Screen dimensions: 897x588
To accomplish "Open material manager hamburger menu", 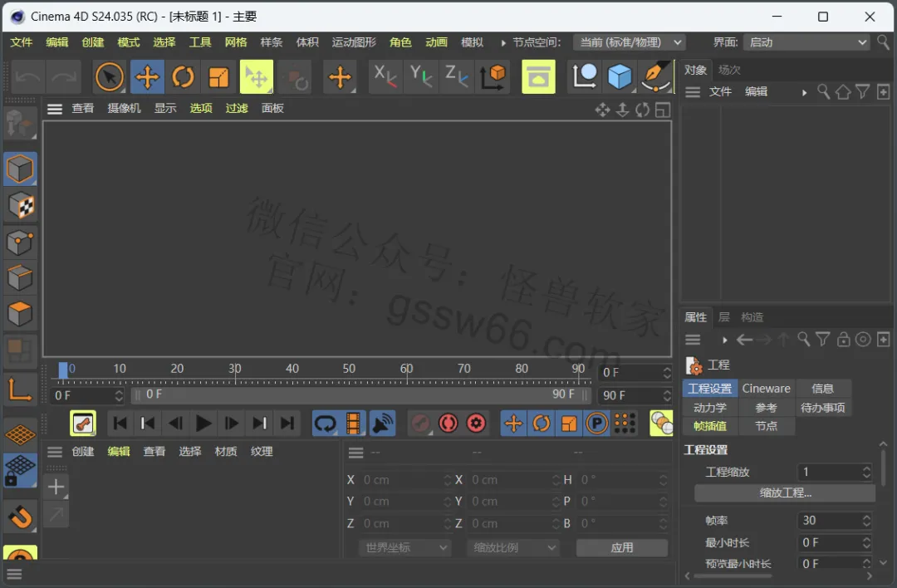I will tap(54, 453).
